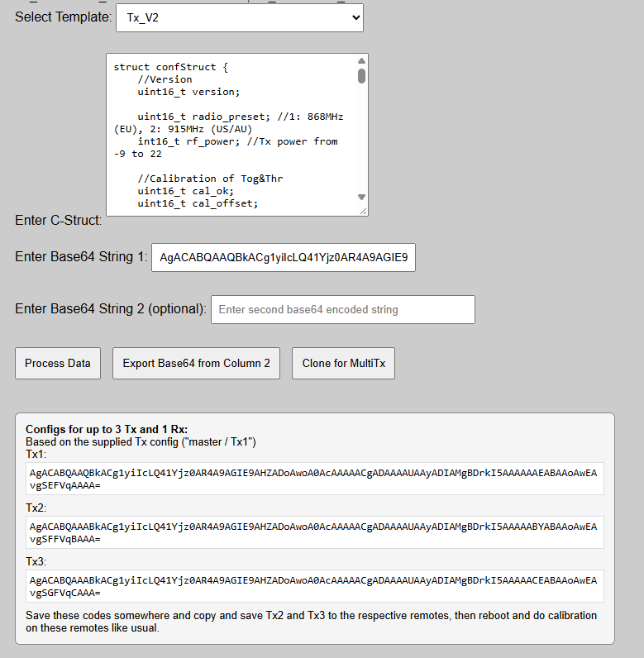Click the 'uint16_t version;' line in struct
The image size is (644, 658).
[x=188, y=92]
